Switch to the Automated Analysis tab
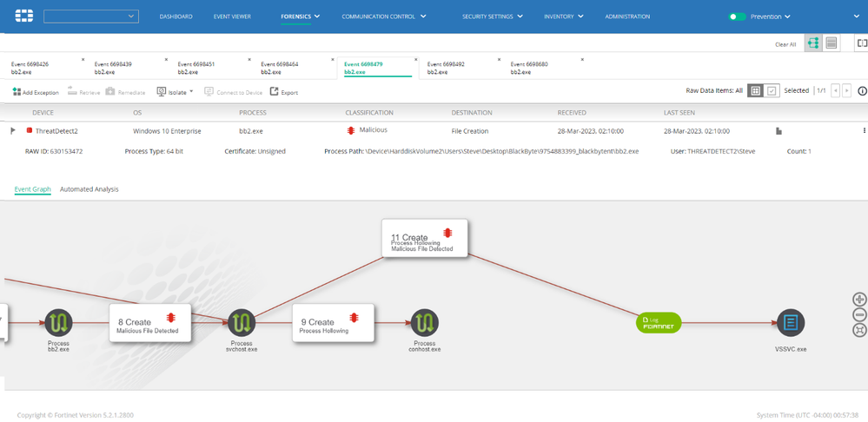The height and width of the screenshot is (422, 868). coord(89,189)
